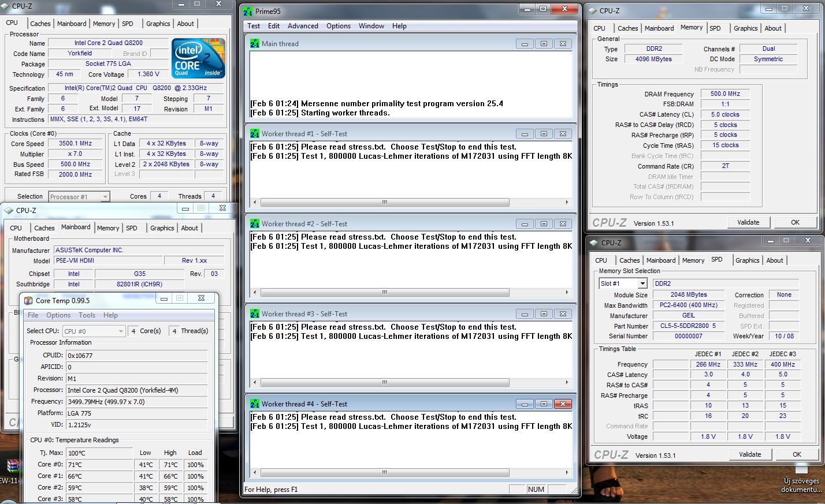This screenshot has height=504, width=825.
Task: Click the Intel Core 2 Quad logo
Action: tap(198, 58)
